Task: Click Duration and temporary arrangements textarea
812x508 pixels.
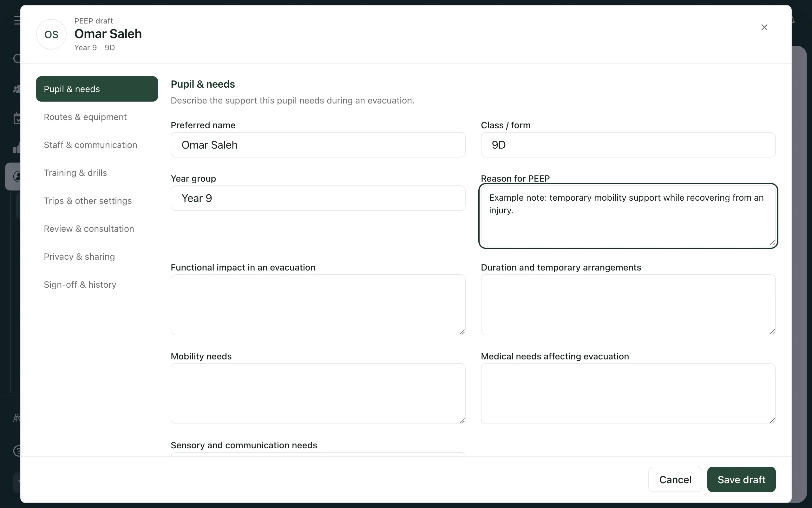Action: tap(628, 305)
